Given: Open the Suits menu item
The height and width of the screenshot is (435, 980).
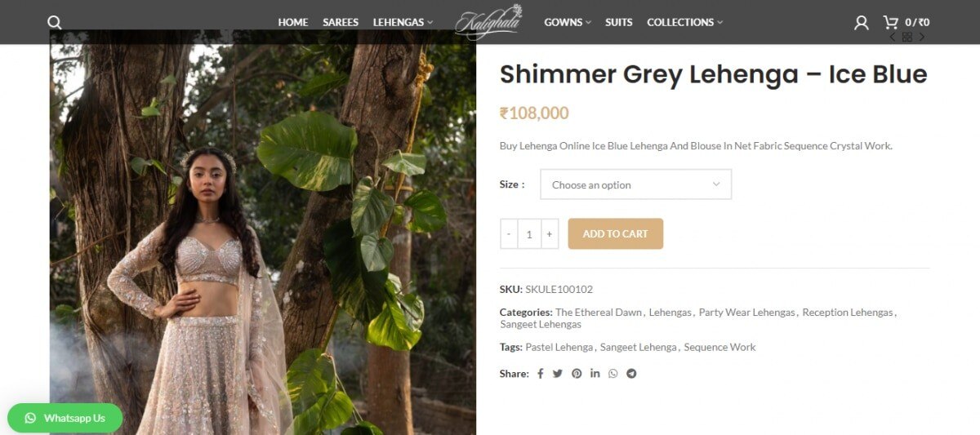Looking at the screenshot, I should 619,22.
